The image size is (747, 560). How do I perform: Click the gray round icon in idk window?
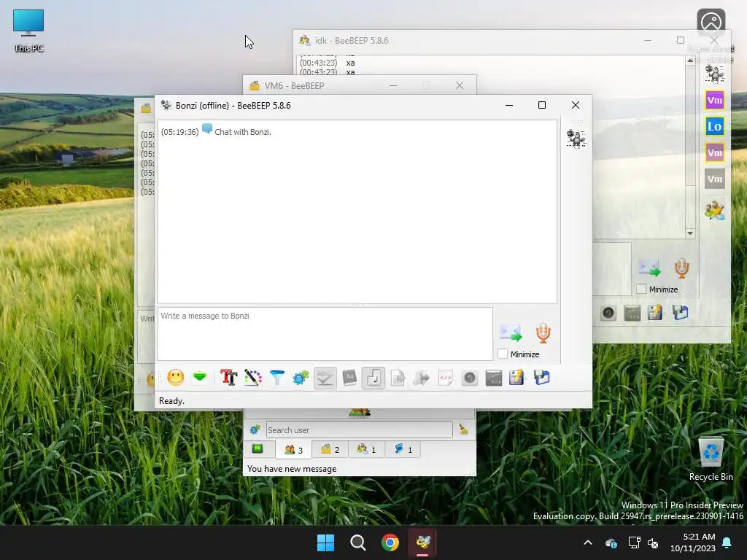click(608, 312)
